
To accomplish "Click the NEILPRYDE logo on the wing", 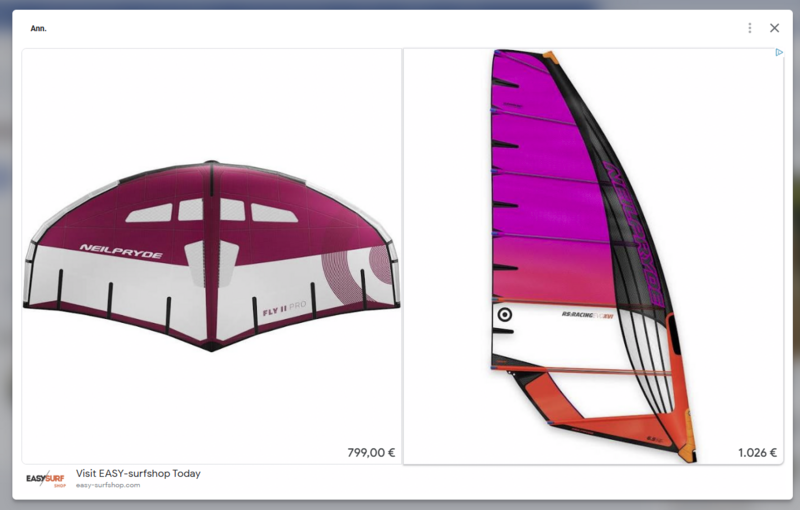I will coord(120,251).
